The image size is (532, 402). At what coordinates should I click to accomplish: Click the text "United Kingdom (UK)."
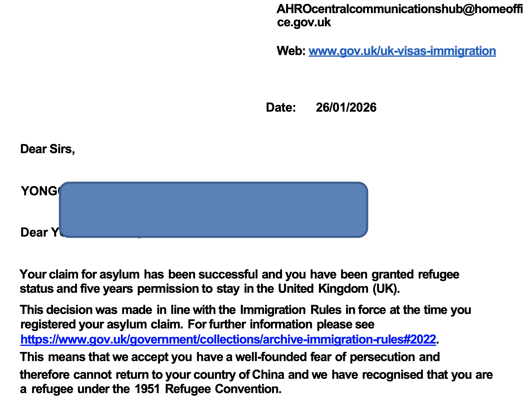(339, 289)
